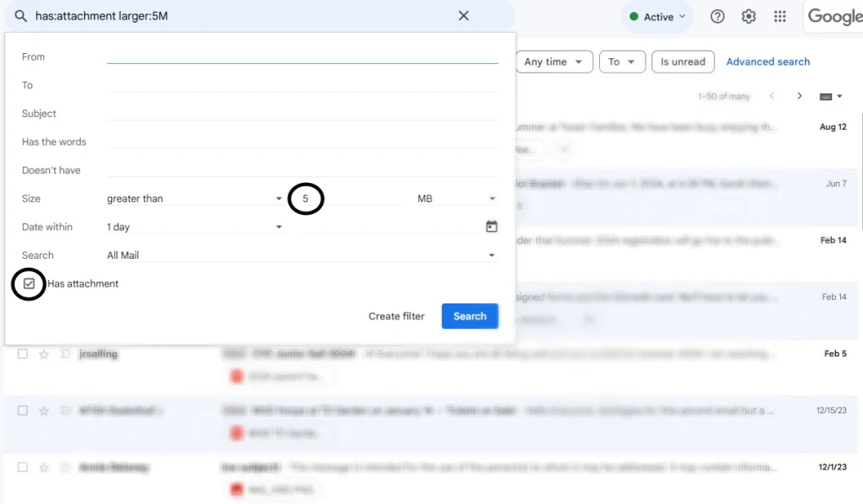Go to next page of results
The height and width of the screenshot is (504, 863).
799,96
